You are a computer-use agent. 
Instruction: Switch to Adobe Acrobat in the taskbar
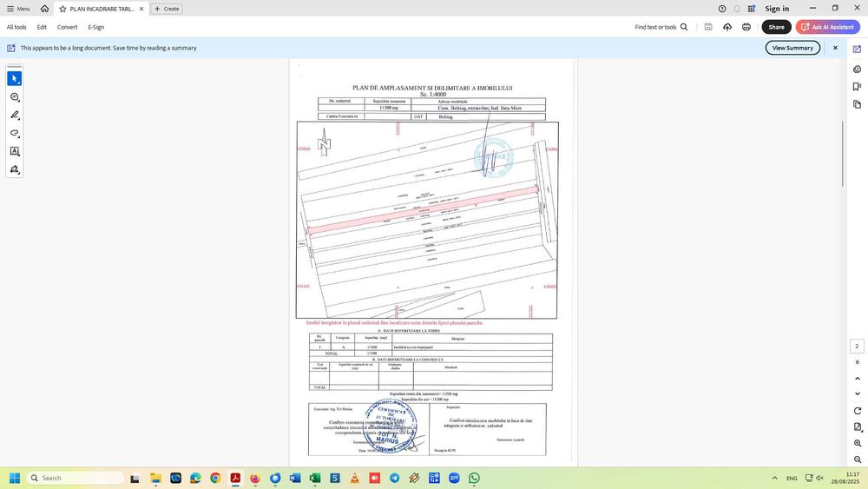pos(235,478)
